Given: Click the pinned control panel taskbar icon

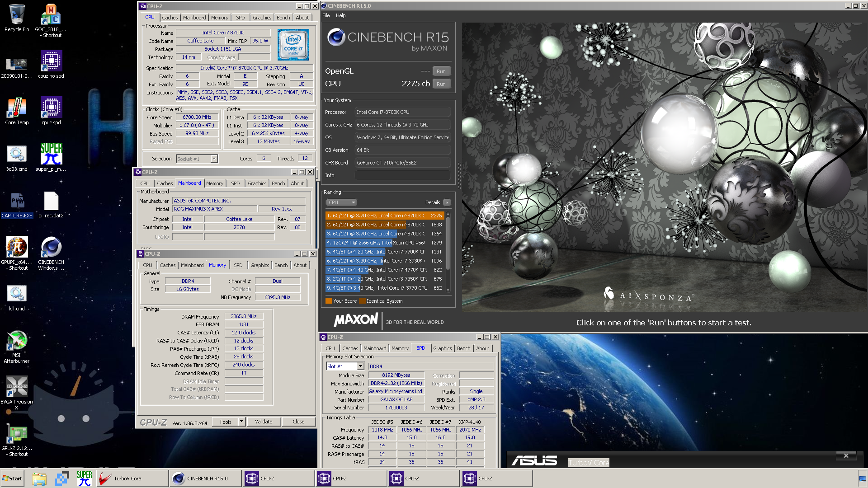Looking at the screenshot, I should tap(62, 479).
